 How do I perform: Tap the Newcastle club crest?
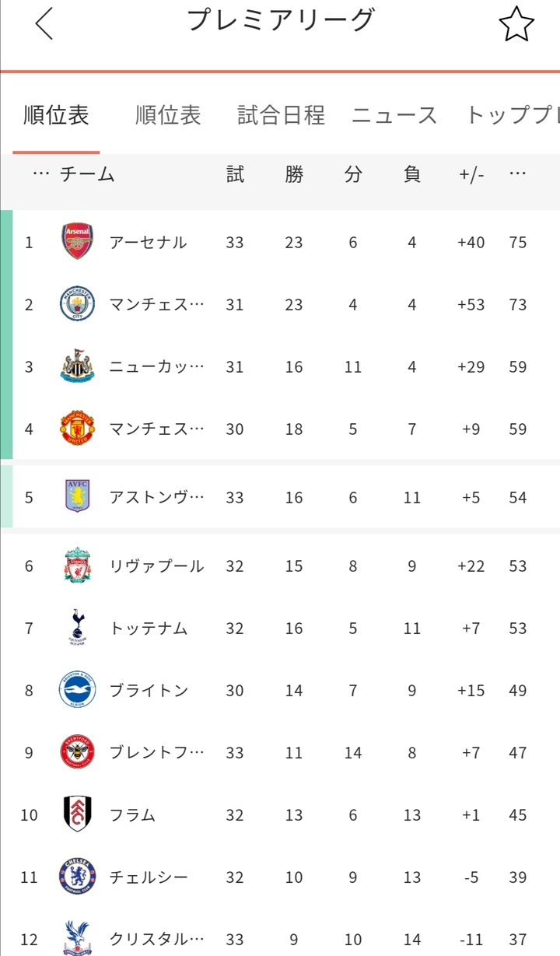point(78,366)
